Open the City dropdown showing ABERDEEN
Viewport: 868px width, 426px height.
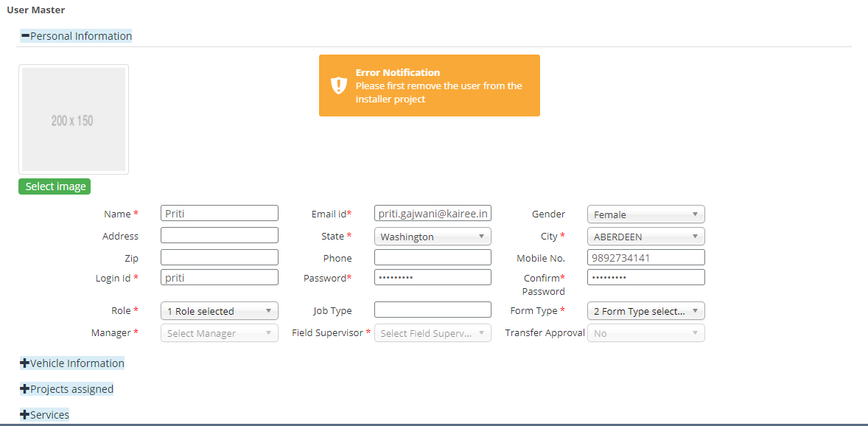[645, 237]
